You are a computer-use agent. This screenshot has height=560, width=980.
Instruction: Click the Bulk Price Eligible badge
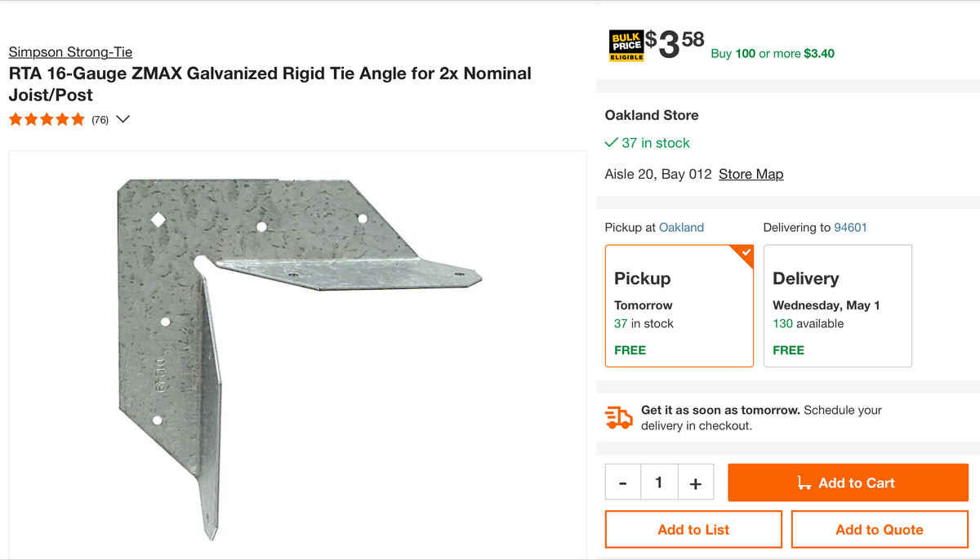(x=624, y=46)
